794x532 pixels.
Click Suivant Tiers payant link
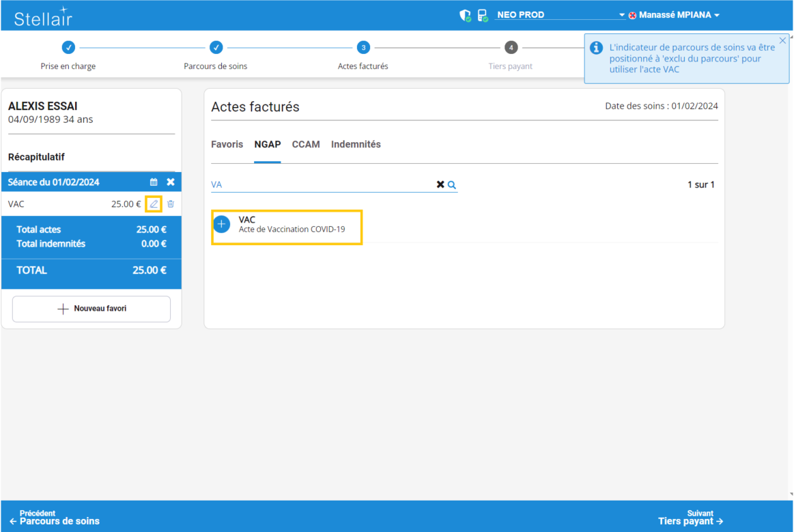[x=691, y=517]
